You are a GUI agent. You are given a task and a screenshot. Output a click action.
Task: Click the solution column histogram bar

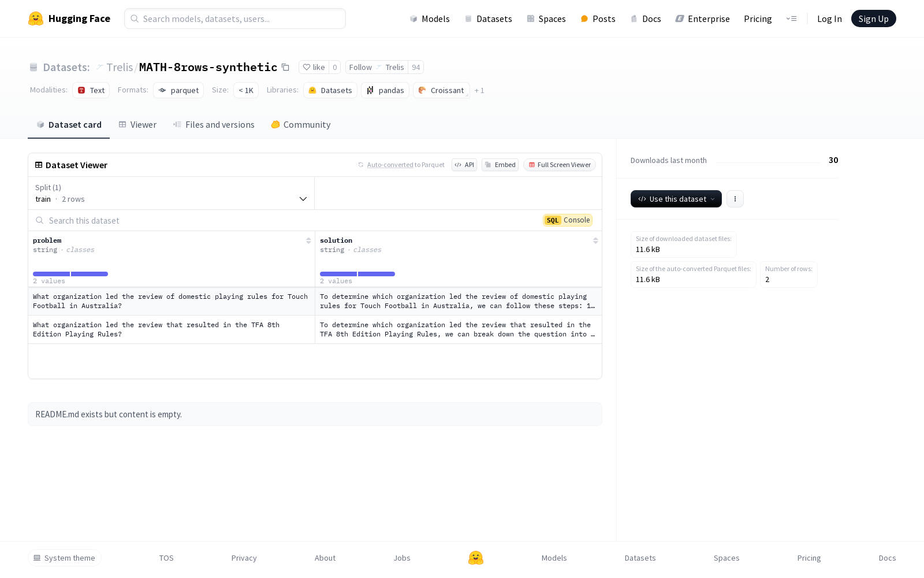tap(357, 274)
